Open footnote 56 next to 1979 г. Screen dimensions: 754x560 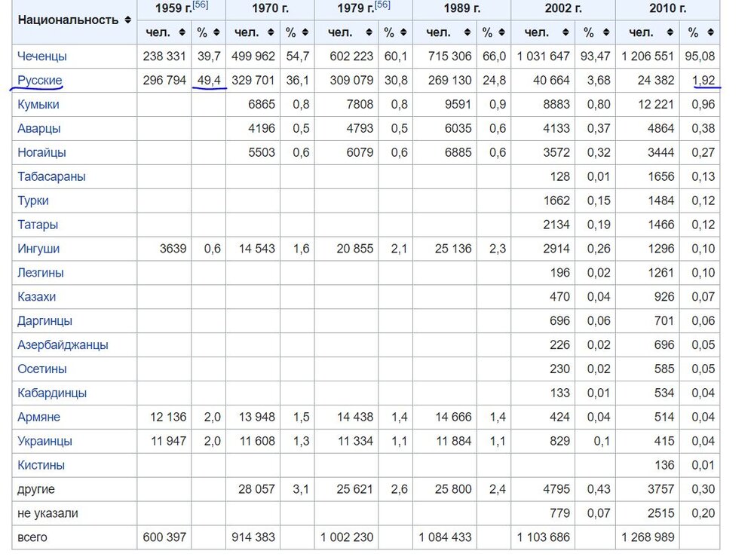(382, 5)
